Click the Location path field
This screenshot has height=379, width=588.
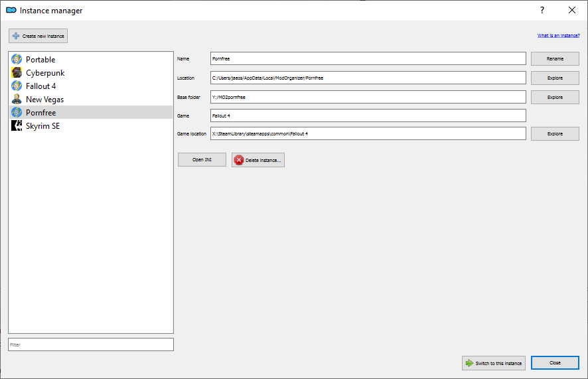coord(368,78)
